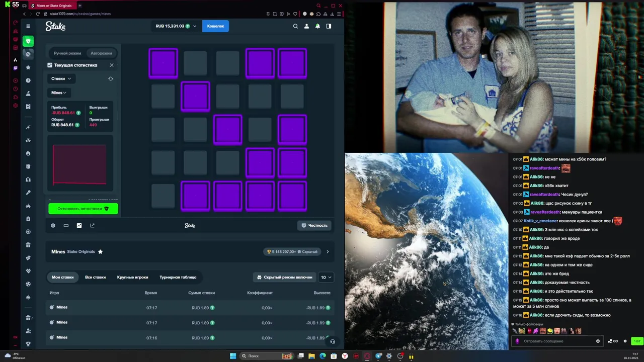The height and width of the screenshot is (362, 644).
Task: Go back in the browser
Action: (x=24, y=14)
